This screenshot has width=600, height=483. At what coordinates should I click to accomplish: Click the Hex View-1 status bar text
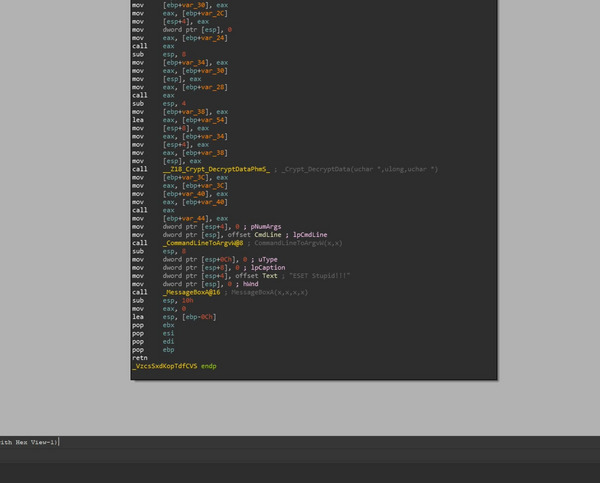[x=30, y=441]
